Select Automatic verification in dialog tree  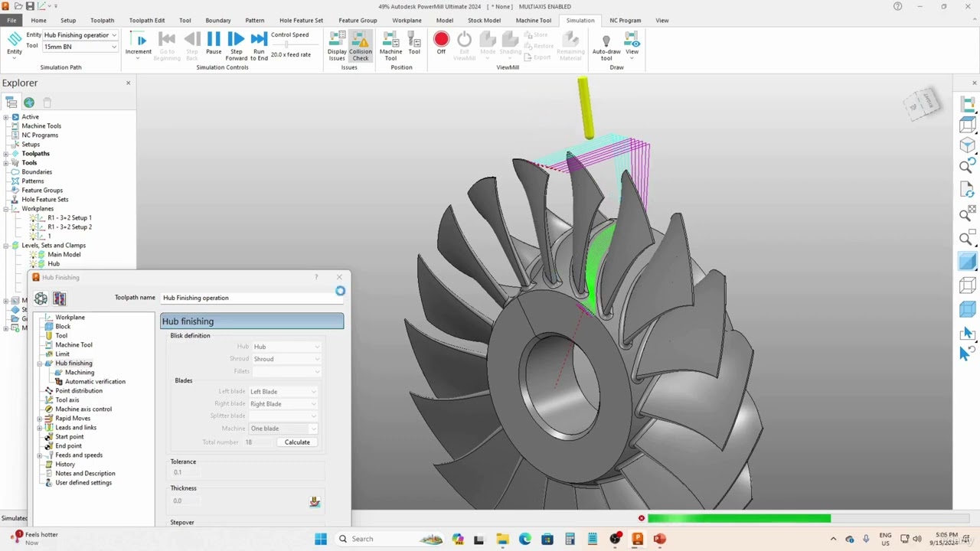[95, 382]
